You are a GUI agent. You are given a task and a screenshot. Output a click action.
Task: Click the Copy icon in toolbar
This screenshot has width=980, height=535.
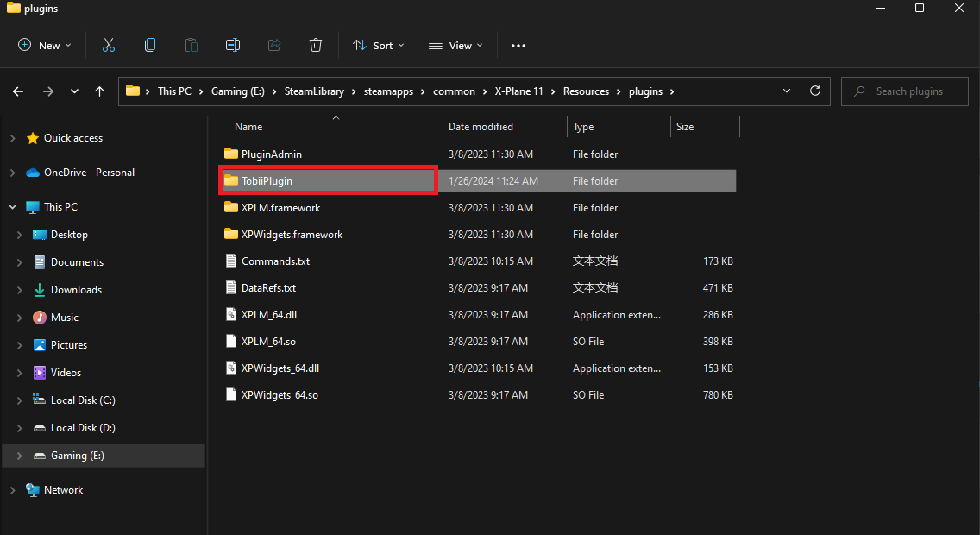coord(150,45)
